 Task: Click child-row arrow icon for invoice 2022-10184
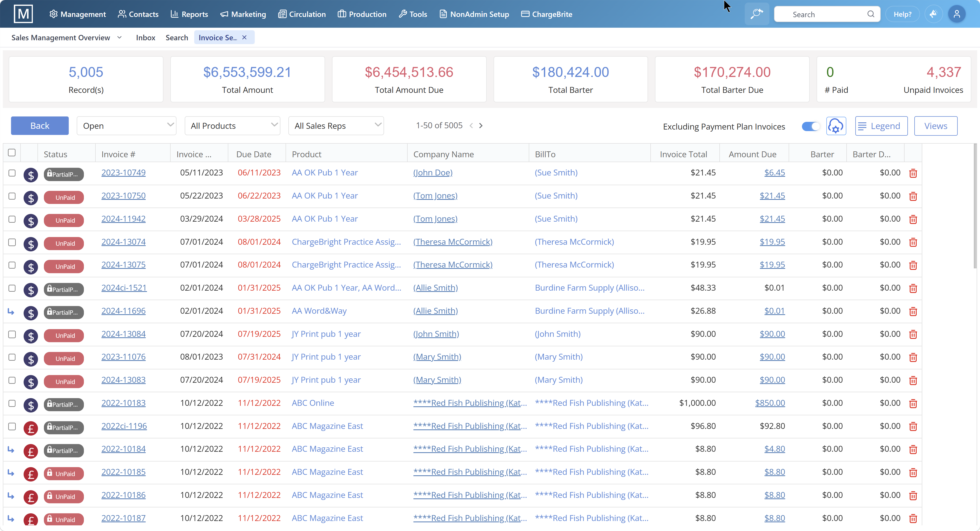point(11,450)
